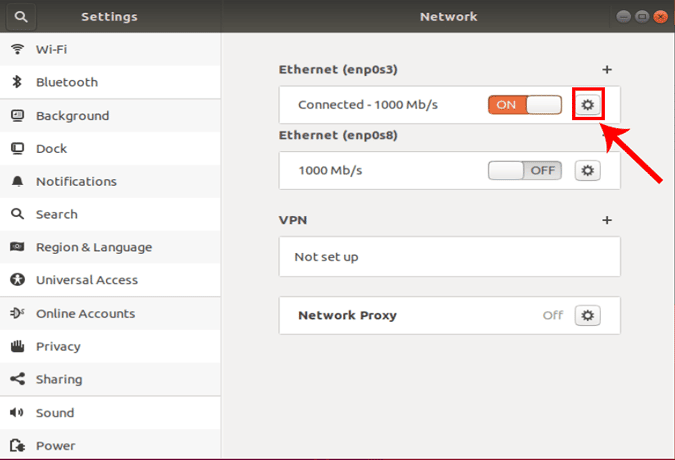Viewport: 675px width, 460px height.
Task: Click the Privacy hand icon
Action: pyautogui.click(x=17, y=346)
